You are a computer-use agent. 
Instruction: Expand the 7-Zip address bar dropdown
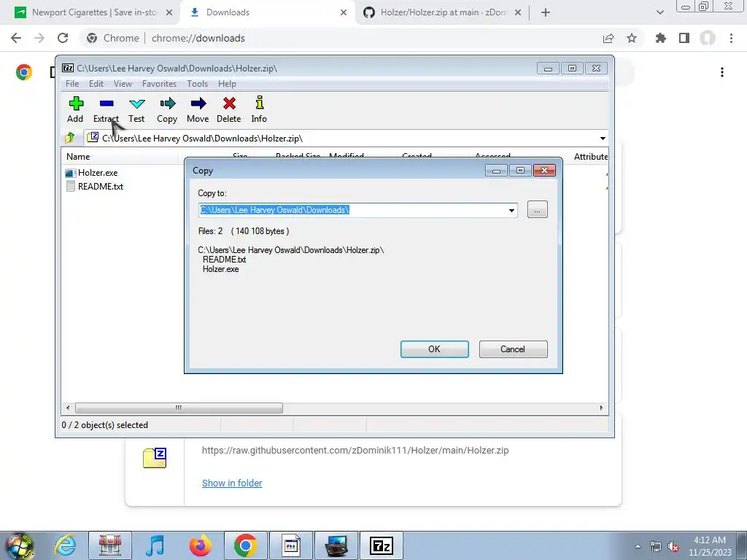(603, 138)
